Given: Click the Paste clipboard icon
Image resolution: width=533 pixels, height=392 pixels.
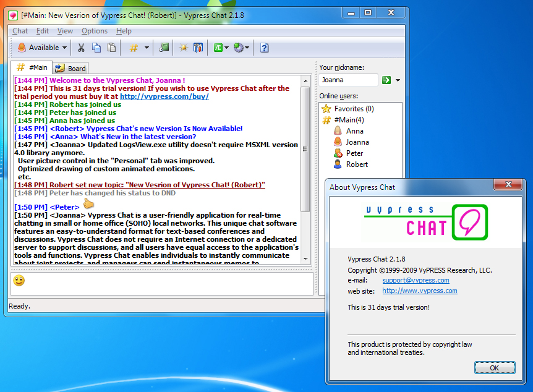Looking at the screenshot, I should coord(111,48).
